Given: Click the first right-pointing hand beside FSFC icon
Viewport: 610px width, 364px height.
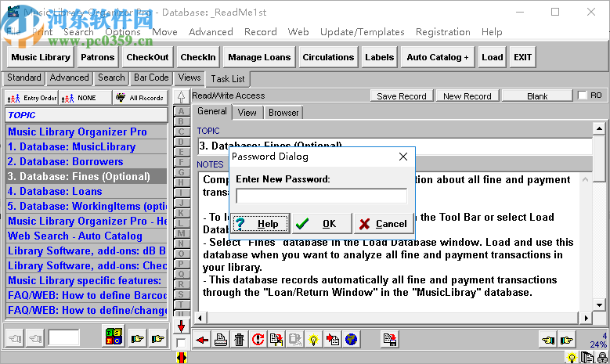Looking at the screenshot, I should pyautogui.click(x=137, y=339).
